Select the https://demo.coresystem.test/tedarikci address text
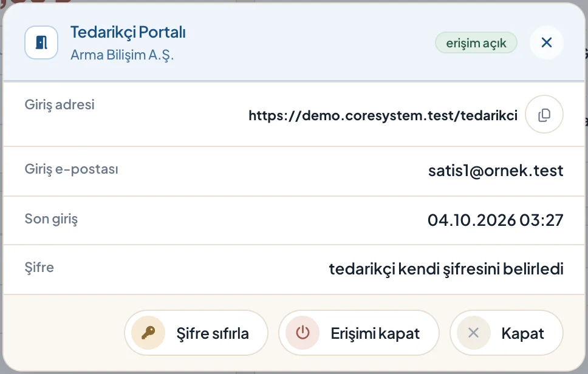Viewport: 588px width, 374px height. click(383, 115)
